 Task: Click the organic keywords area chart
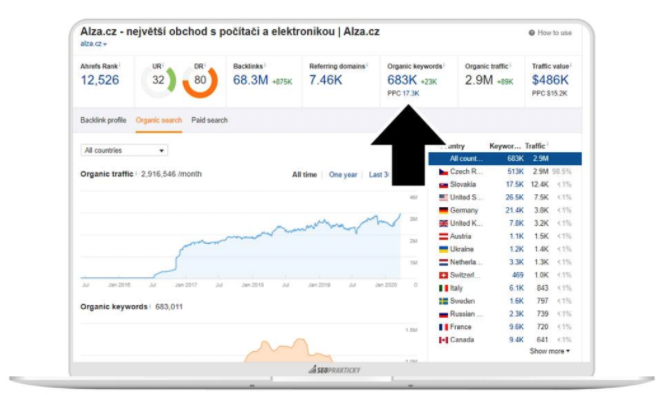pos(288,350)
